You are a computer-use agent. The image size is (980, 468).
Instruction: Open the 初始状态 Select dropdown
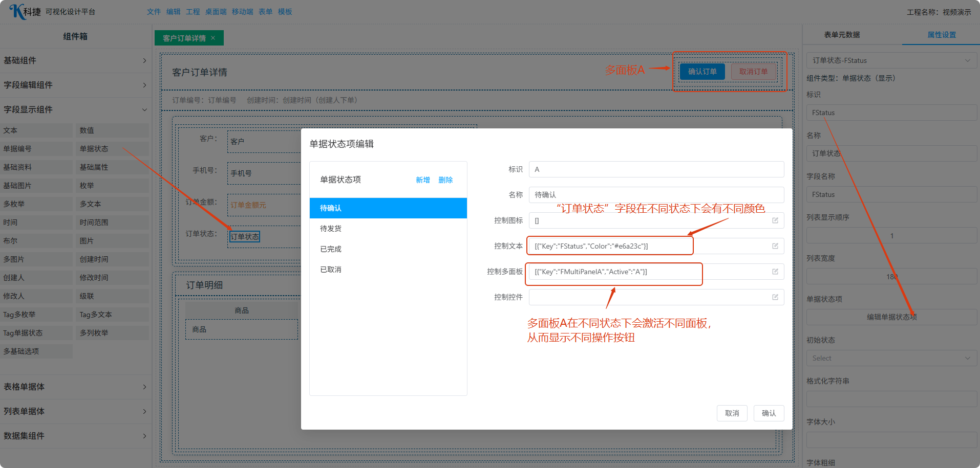[891, 358]
